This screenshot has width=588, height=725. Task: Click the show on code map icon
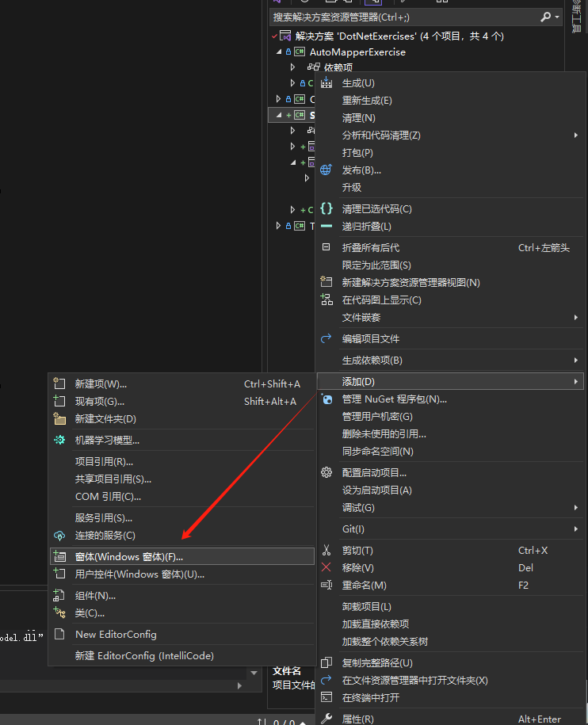pyautogui.click(x=326, y=300)
